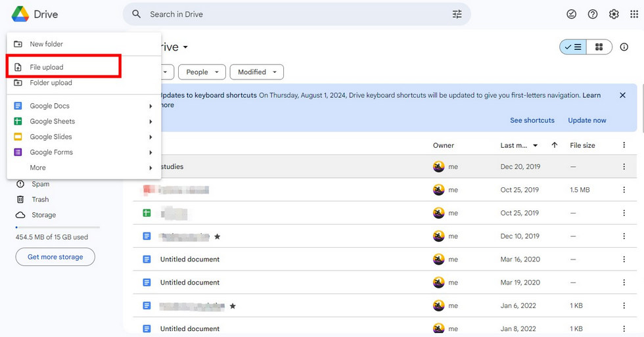The image size is (644, 337).
Task: Open the Learn more link in banner
Action: click(x=591, y=95)
